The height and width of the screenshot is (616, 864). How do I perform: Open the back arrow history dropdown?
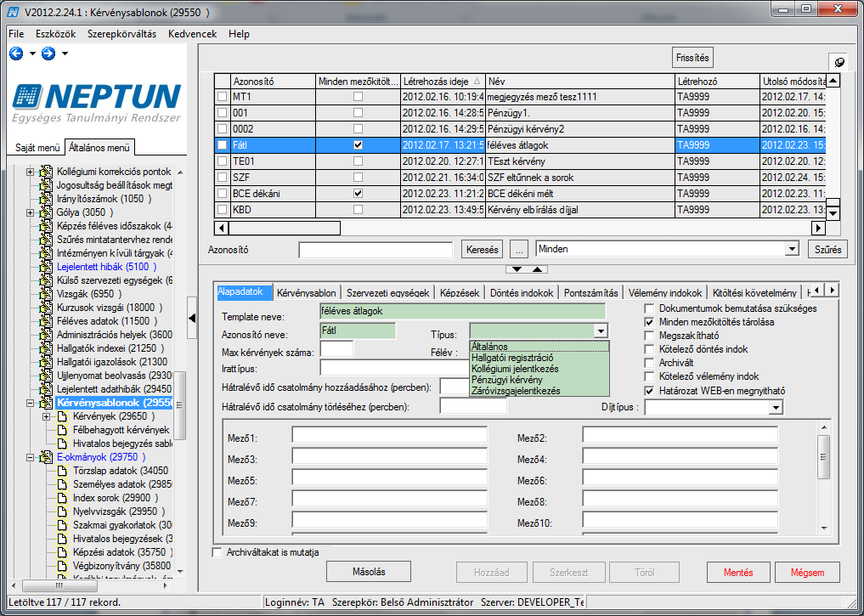point(32,54)
